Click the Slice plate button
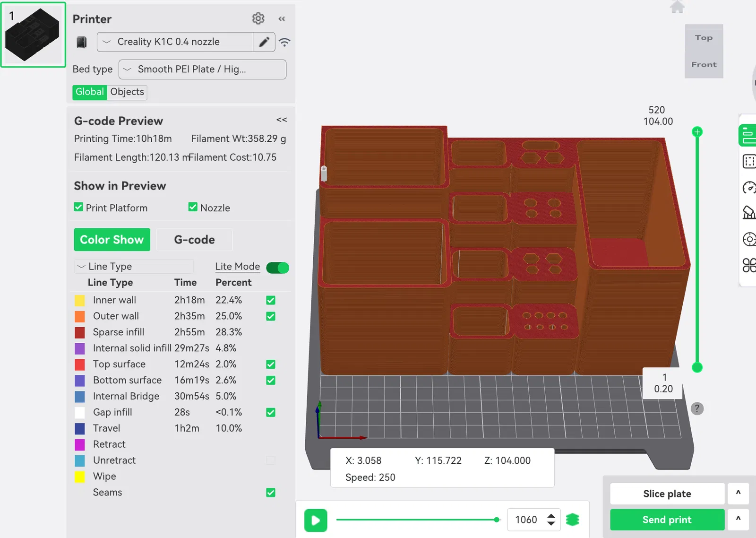 (x=667, y=494)
